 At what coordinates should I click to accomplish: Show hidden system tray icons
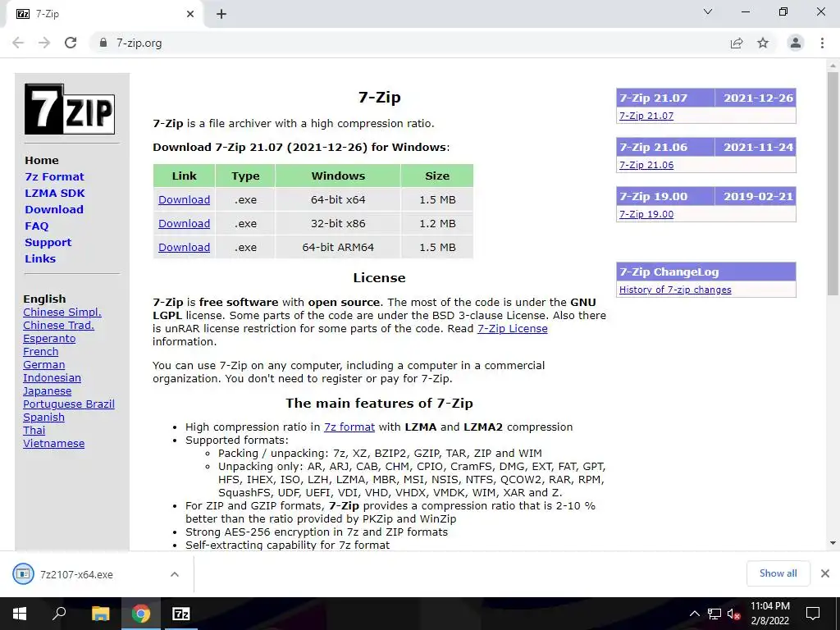point(694,614)
